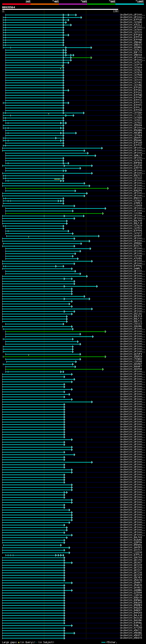Select the UniRef100_B7FG82 label
Viewport: 146px width, 644px height.
(x=131, y=87)
